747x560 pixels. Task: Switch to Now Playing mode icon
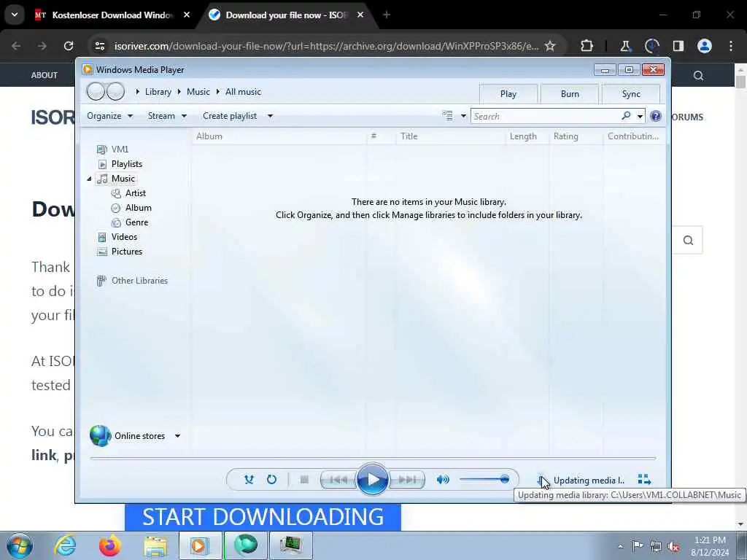[x=644, y=480]
